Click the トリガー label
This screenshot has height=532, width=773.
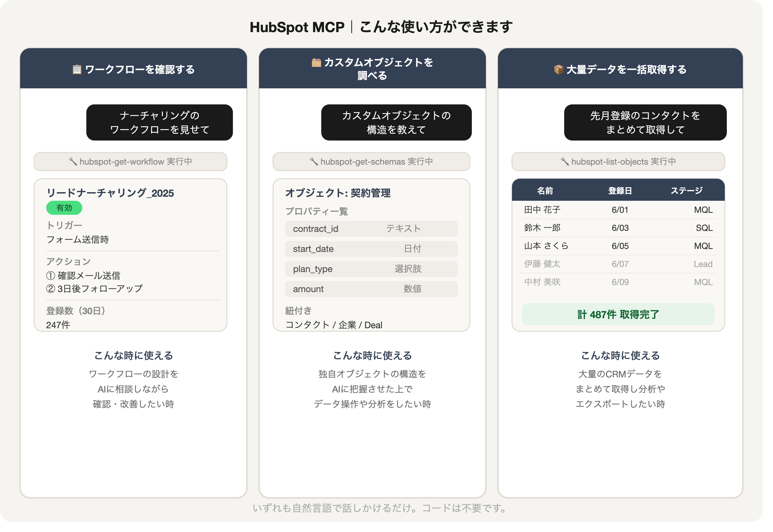64,225
